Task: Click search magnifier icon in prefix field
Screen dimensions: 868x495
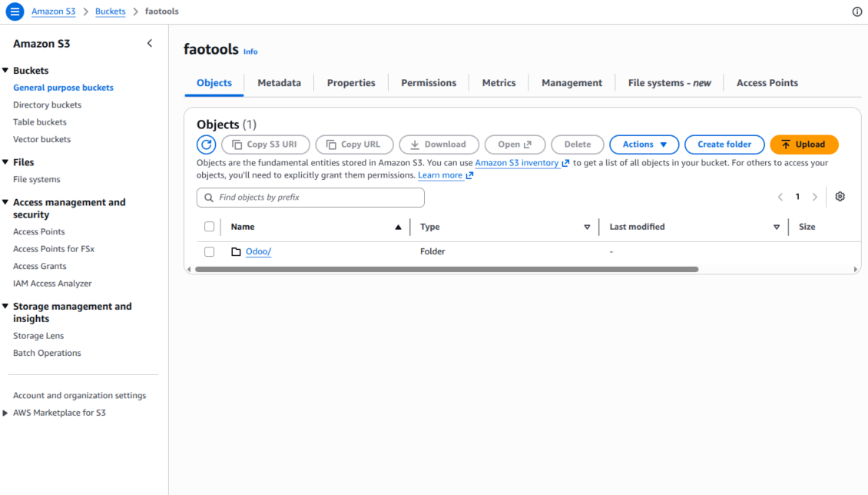Action: (x=209, y=198)
